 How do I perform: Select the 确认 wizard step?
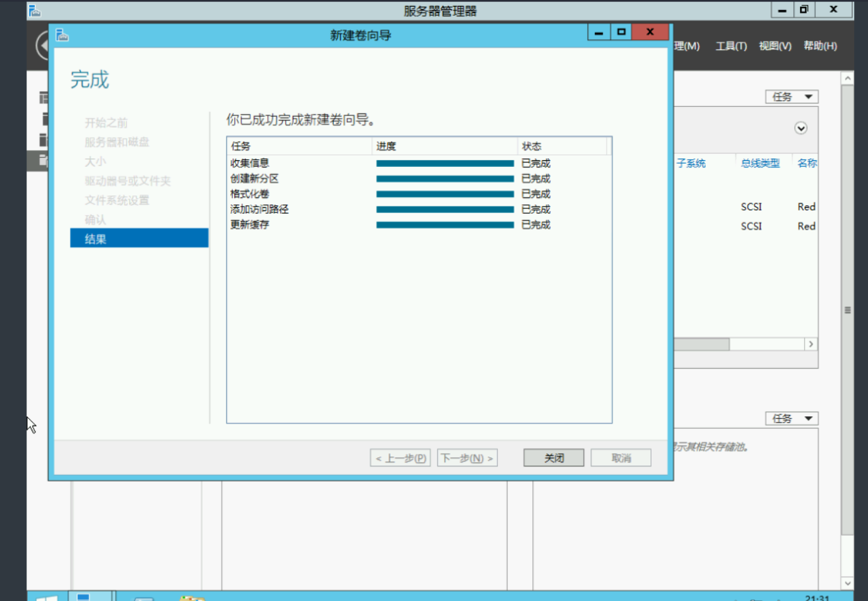pyautogui.click(x=95, y=220)
